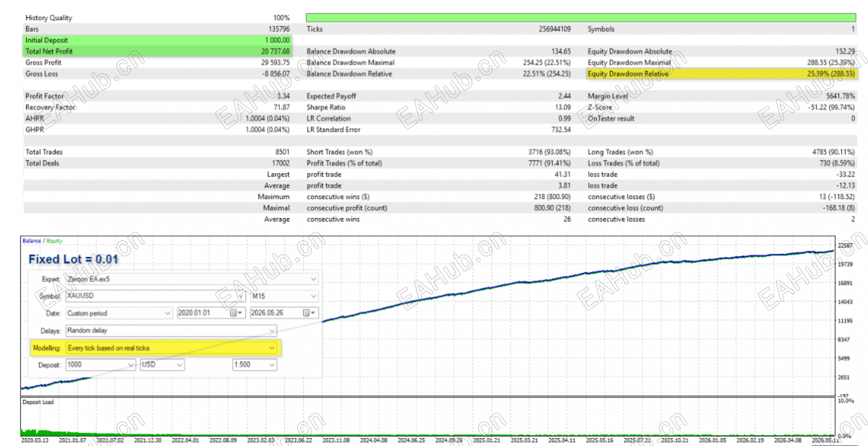This screenshot has height=446, width=868.
Task: Select Balance Drawdown Absolute value 134.65
Action: (561, 51)
